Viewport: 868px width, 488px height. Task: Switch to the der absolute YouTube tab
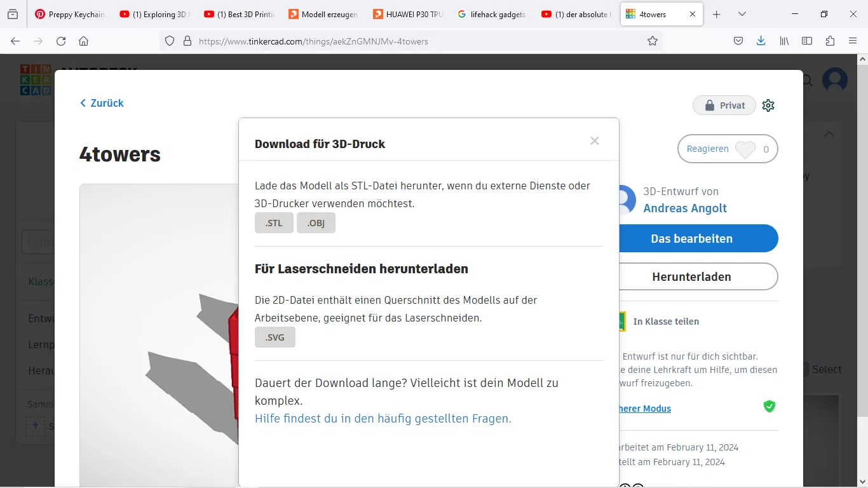pos(577,14)
